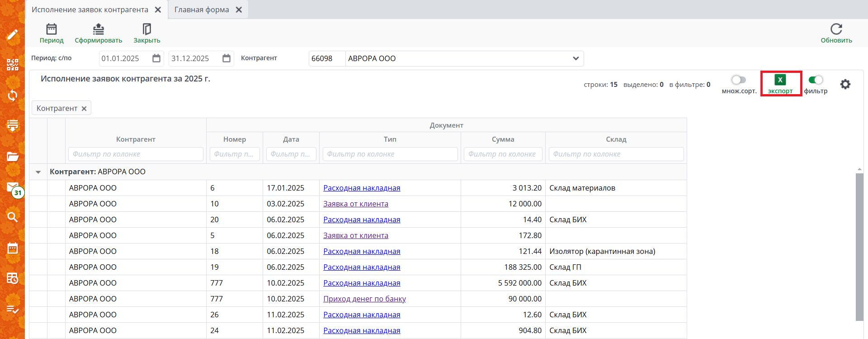
Task: Open calendar picker for start date 01.01.2025
Action: (x=156, y=58)
